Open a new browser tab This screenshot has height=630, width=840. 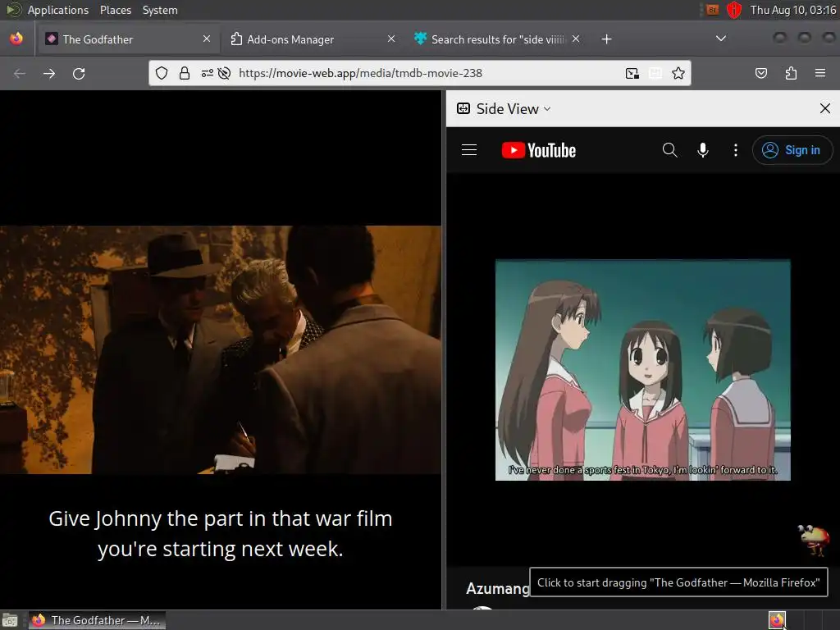[606, 39]
